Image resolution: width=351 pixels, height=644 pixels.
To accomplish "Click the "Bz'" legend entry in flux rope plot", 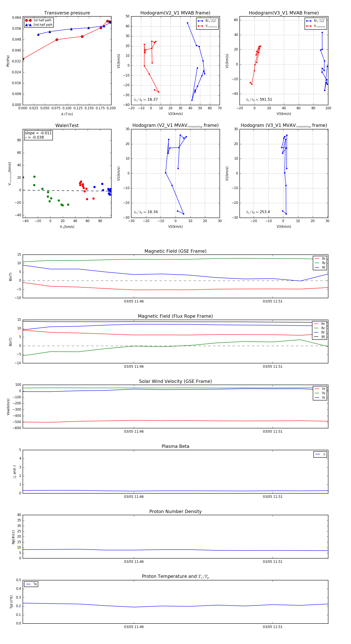I will 320,333.
